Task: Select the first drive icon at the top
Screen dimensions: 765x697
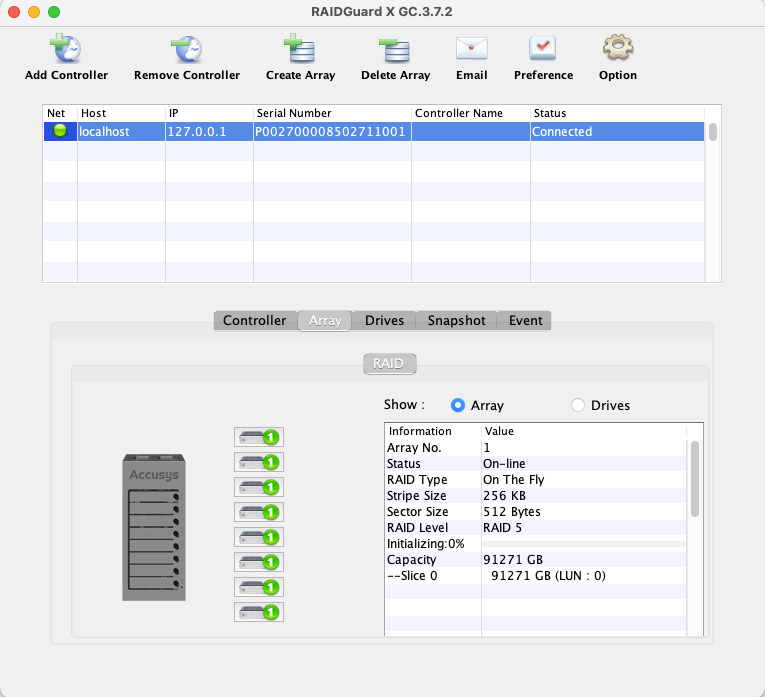Action: coord(259,437)
